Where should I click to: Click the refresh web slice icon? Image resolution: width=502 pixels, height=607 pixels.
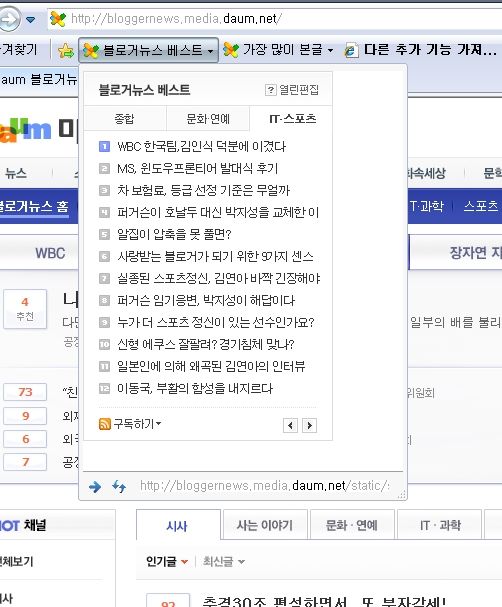coord(119,486)
